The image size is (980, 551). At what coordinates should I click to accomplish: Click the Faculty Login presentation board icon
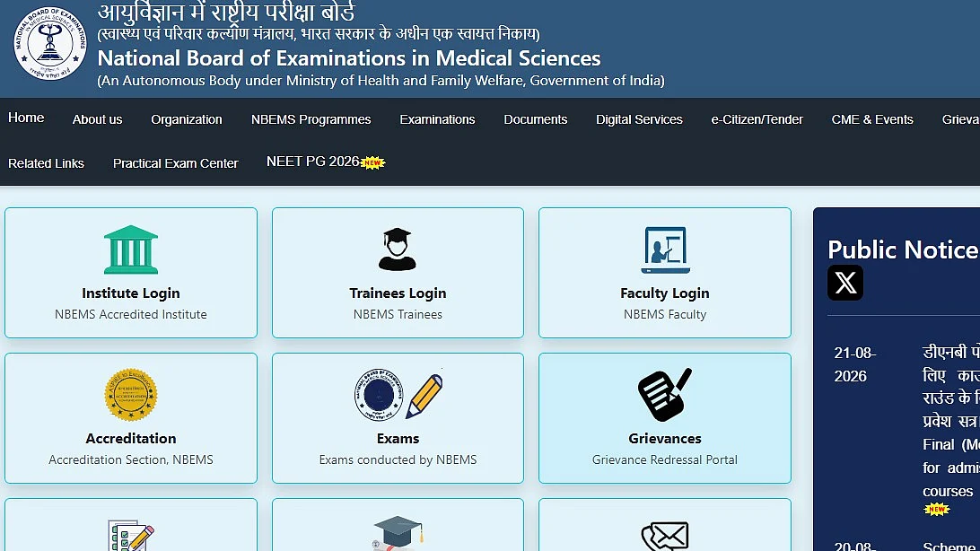[x=665, y=249]
